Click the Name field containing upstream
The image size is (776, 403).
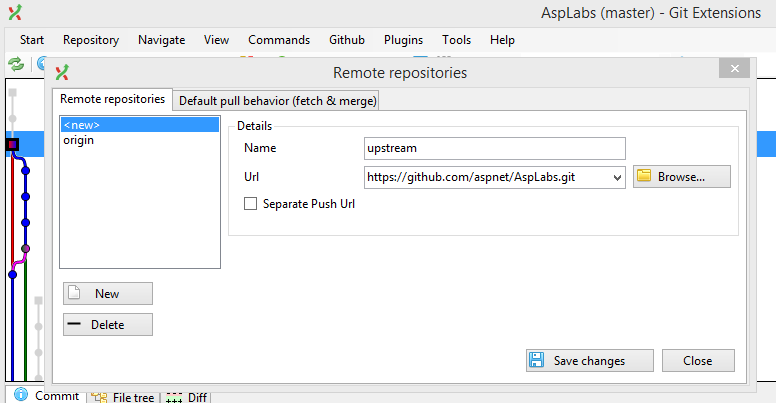coord(494,148)
